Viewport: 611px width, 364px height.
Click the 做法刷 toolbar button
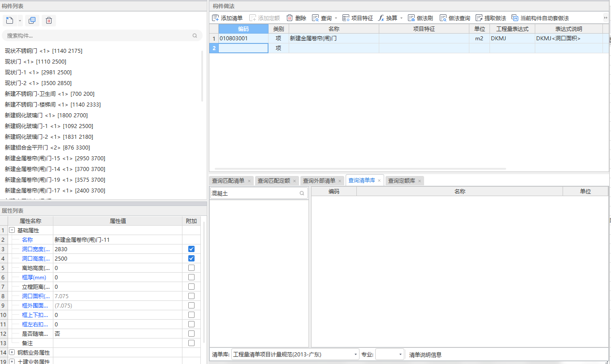point(420,18)
